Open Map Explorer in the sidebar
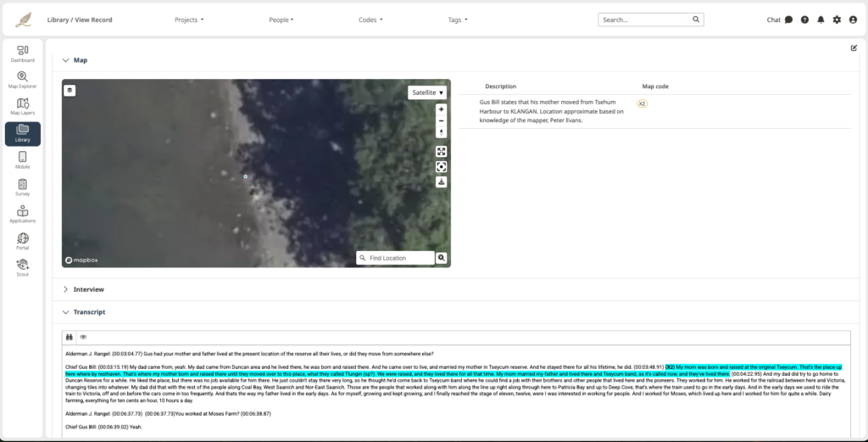The height and width of the screenshot is (442, 868). (x=23, y=81)
